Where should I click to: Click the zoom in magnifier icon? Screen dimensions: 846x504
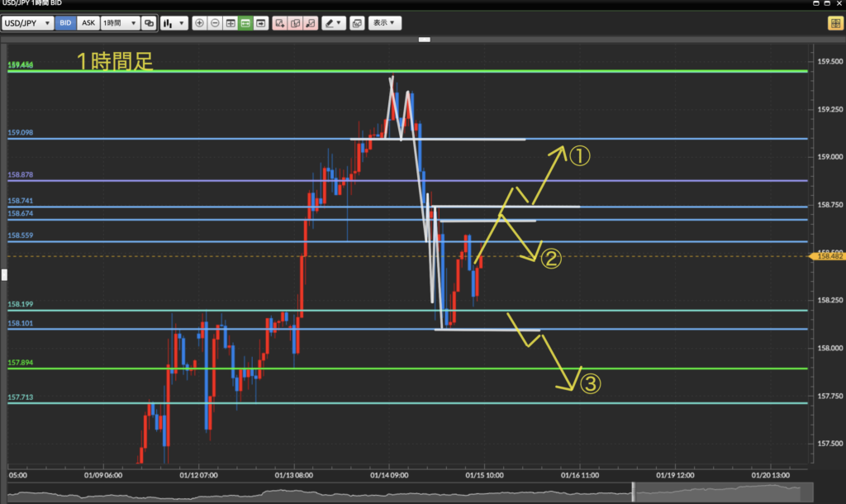coord(199,23)
